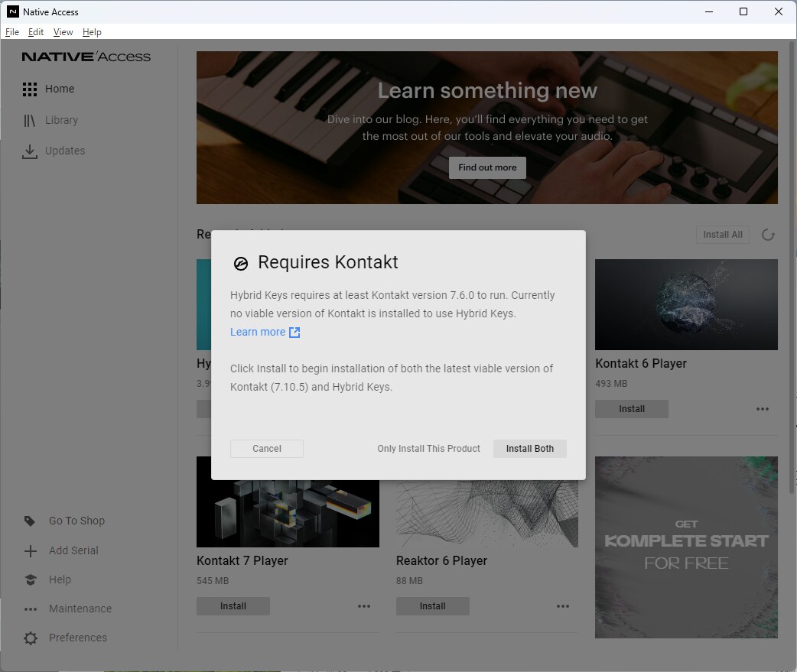Screen dimensions: 797x672
Task: Open the File menu
Action: tap(12, 32)
